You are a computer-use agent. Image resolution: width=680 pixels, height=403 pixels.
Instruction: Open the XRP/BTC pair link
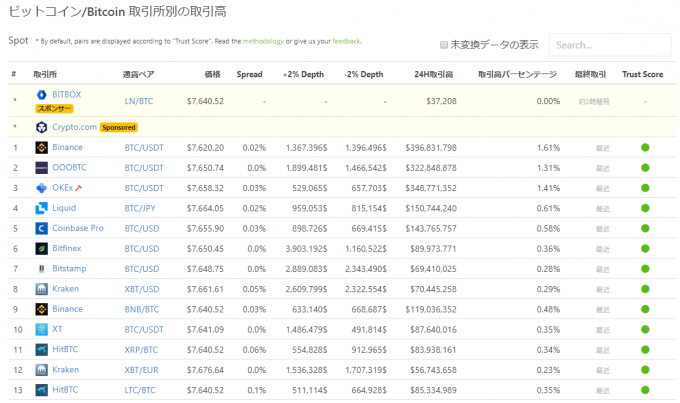[141, 350]
